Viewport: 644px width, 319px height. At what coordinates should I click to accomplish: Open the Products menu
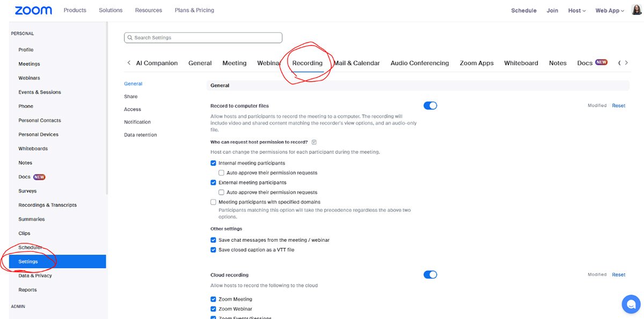point(75,10)
